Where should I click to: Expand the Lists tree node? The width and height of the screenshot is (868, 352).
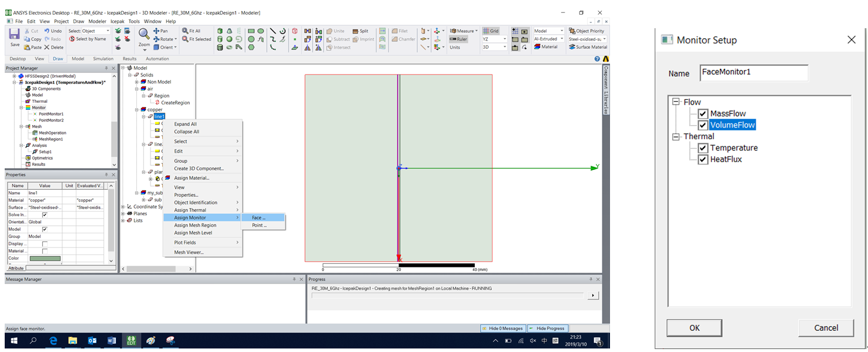tap(123, 220)
